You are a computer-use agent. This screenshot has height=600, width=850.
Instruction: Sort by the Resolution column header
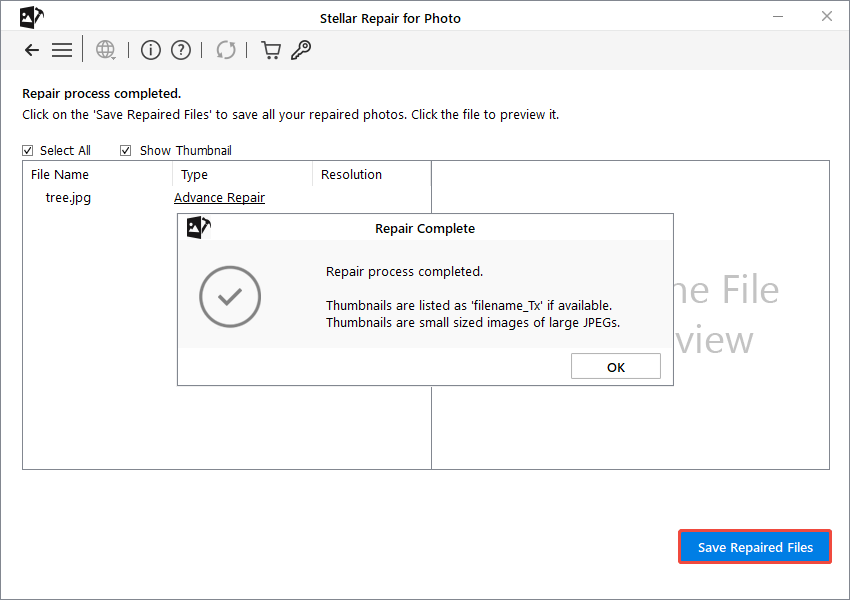point(351,174)
